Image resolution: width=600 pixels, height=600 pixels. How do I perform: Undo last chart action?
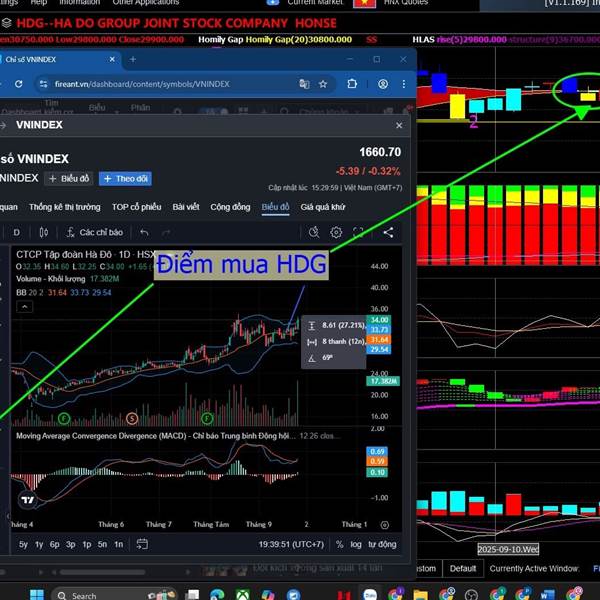144,232
